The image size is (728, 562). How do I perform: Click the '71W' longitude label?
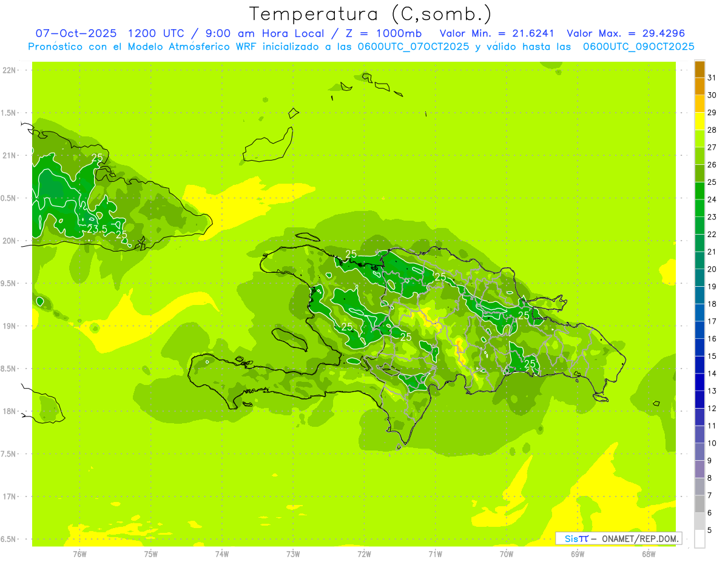pyautogui.click(x=435, y=554)
